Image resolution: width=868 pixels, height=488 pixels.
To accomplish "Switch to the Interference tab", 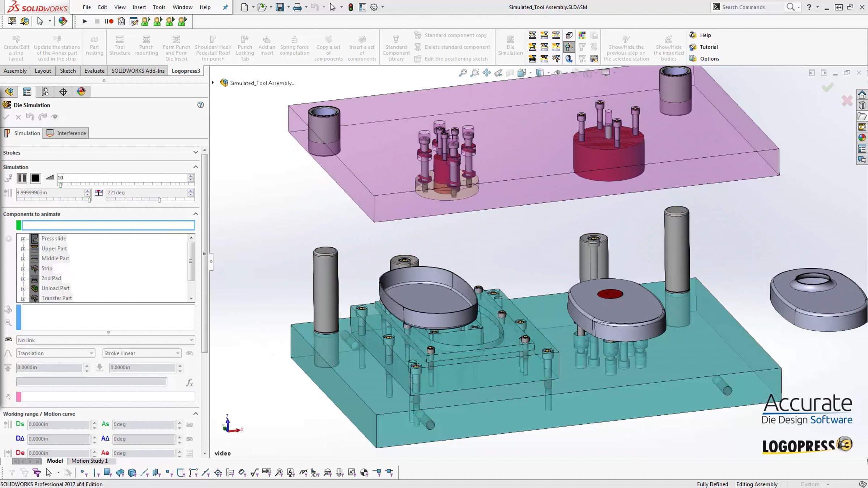I will 66,133.
